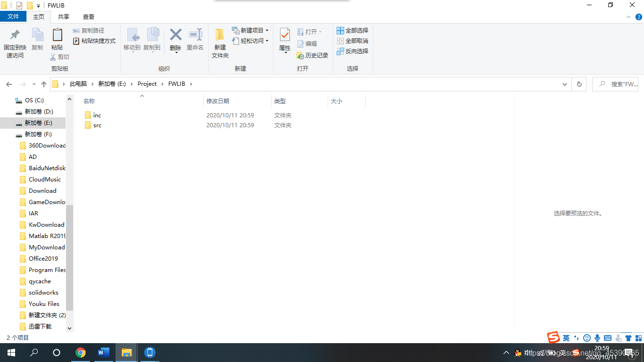Image resolution: width=644 pixels, height=362 pixels.
Task: Open Microsoft Word from taskbar
Action: click(104, 353)
